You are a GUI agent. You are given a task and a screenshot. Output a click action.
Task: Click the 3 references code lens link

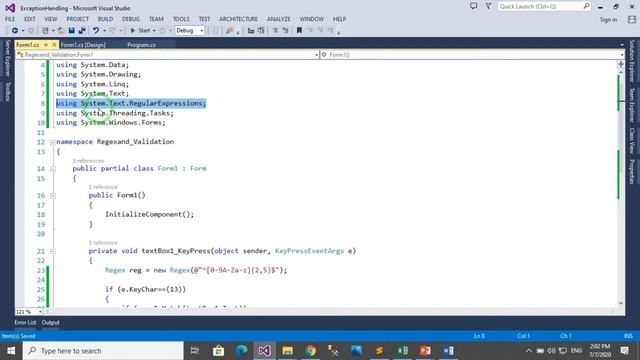pos(88,161)
